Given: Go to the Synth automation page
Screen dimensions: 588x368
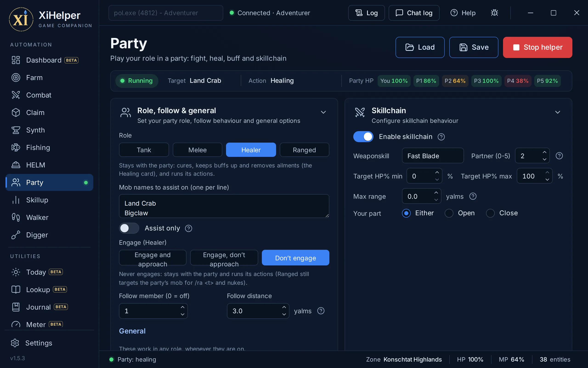Looking at the screenshot, I should (49, 130).
